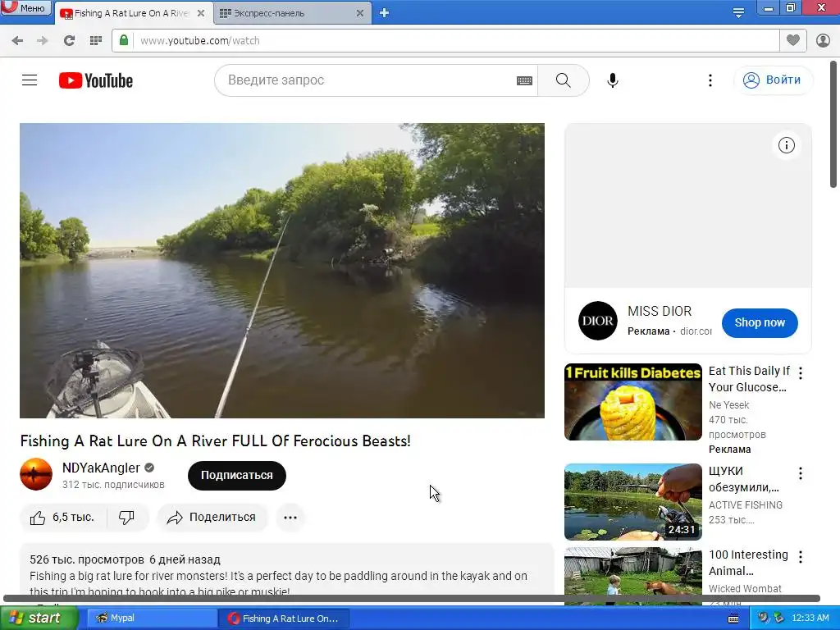
Task: Open Eat This Daily video title
Action: click(x=749, y=379)
